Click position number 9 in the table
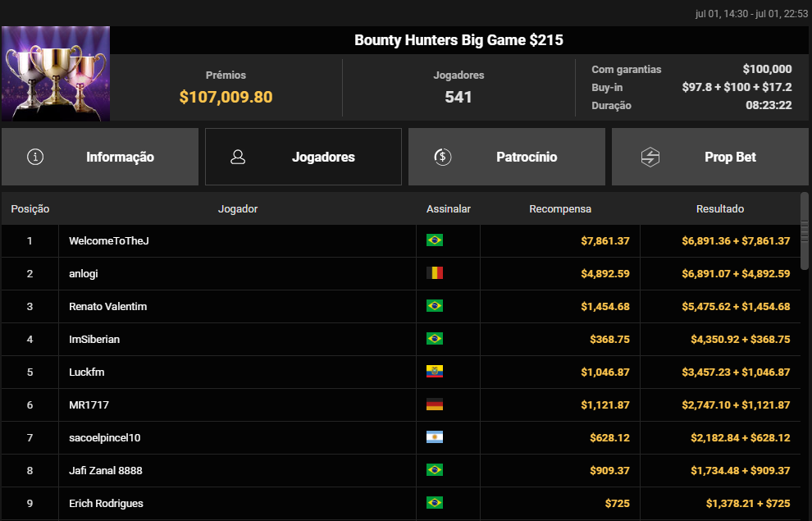This screenshot has width=812, height=521. click(x=30, y=504)
